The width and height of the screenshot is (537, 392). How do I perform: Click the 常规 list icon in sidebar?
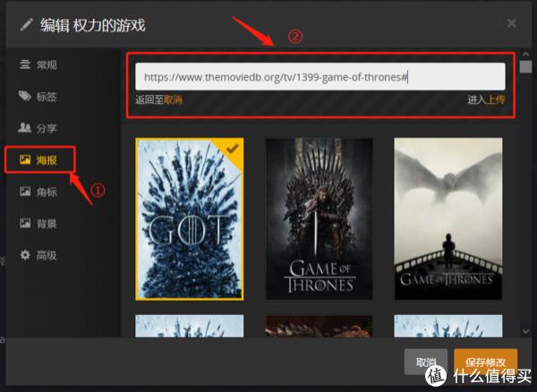(x=25, y=64)
